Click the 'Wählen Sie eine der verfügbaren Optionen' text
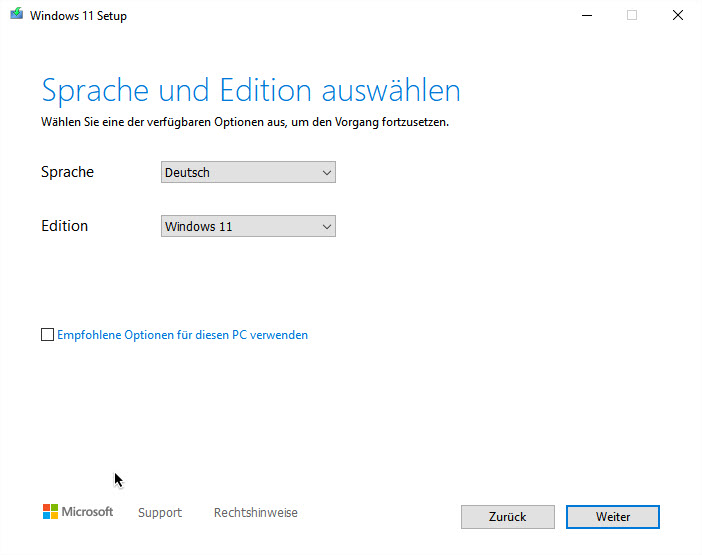702x555 pixels. [245, 122]
